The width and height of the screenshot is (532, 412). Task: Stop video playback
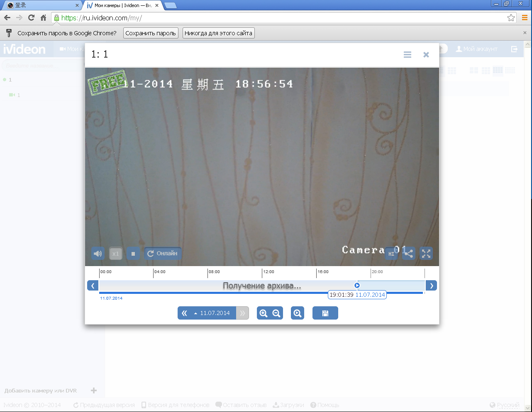(x=133, y=253)
